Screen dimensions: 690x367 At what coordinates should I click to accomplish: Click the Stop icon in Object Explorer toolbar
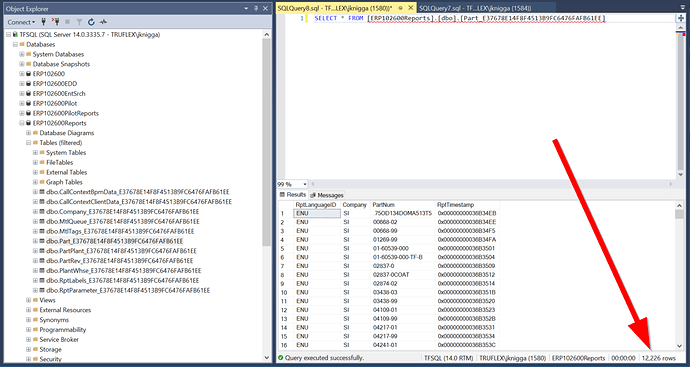coord(67,22)
